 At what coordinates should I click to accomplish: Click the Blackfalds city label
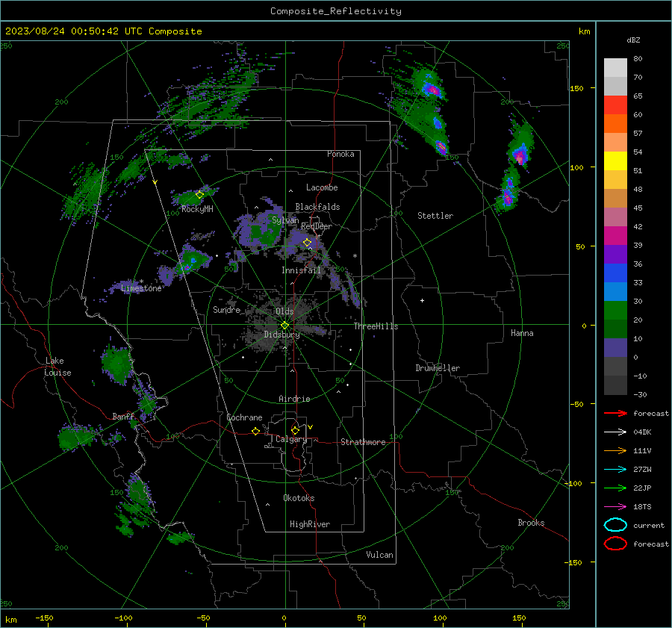[x=317, y=207]
